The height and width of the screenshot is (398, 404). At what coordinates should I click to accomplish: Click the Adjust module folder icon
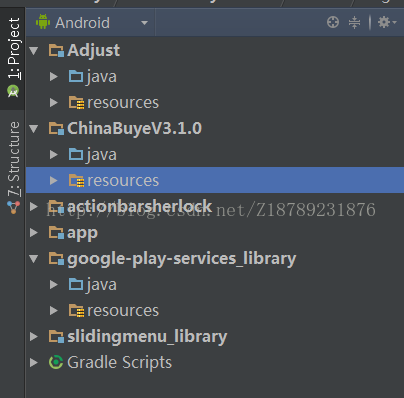56,50
